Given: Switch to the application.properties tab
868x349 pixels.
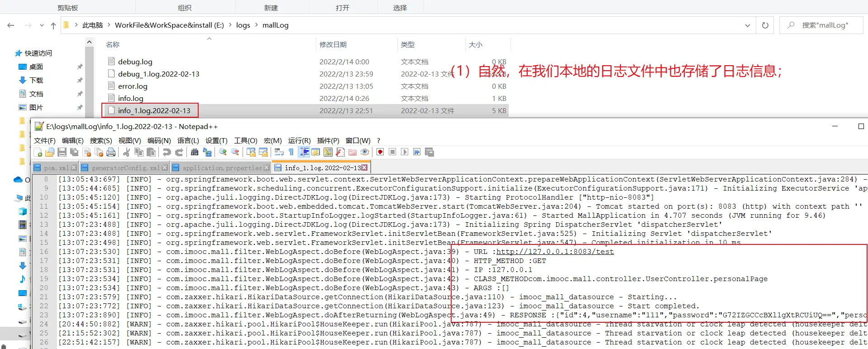Looking at the screenshot, I should click(221, 168).
